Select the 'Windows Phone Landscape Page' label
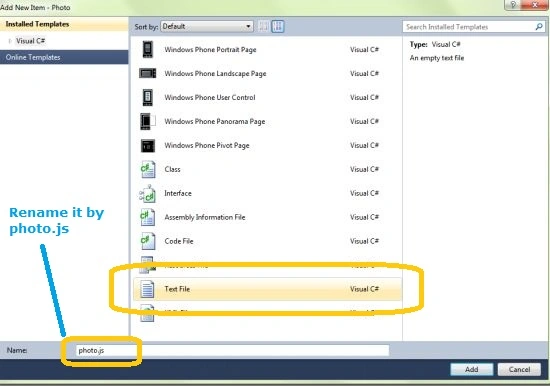This screenshot has height=386, width=550. tap(215, 73)
